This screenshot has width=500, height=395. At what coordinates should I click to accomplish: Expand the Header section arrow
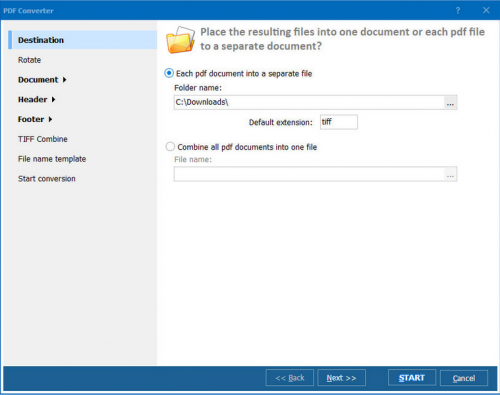click(53, 99)
